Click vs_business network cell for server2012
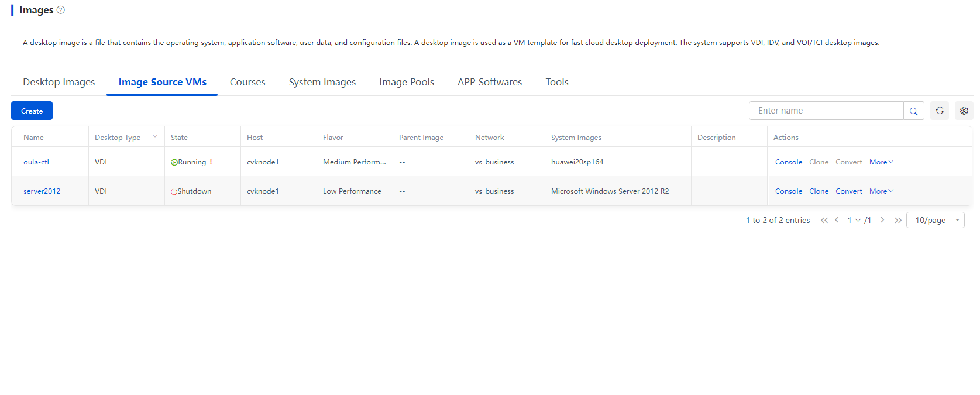 tap(494, 191)
